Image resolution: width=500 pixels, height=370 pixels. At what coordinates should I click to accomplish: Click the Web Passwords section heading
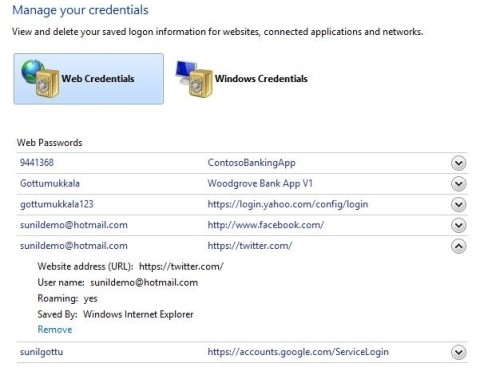coord(50,143)
